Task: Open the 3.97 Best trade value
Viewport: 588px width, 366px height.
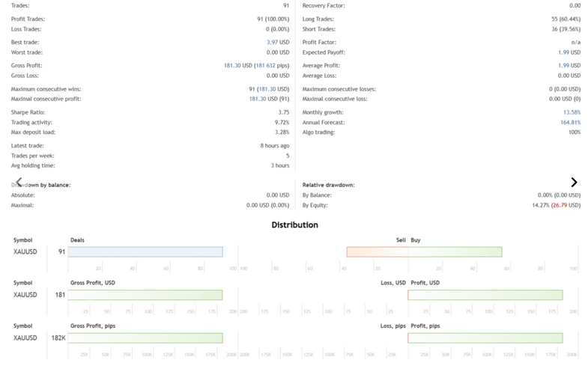Action: point(272,43)
